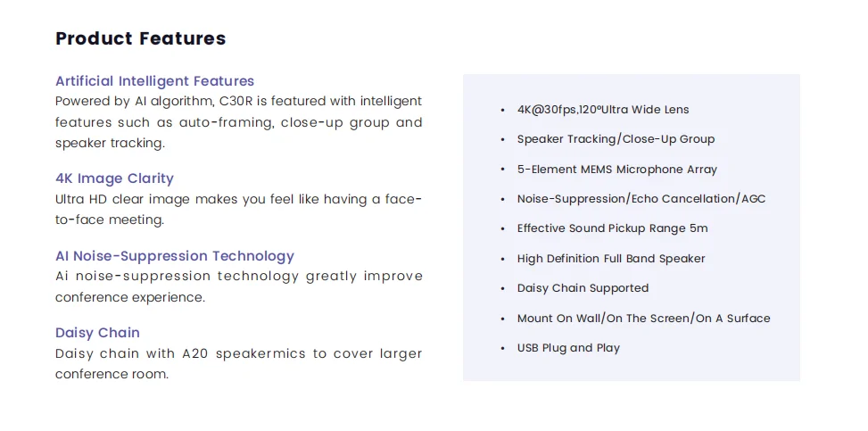Select the 4K@30fps Ultra Wide Lens bullet
The height and width of the screenshot is (431, 868).
[x=602, y=110]
